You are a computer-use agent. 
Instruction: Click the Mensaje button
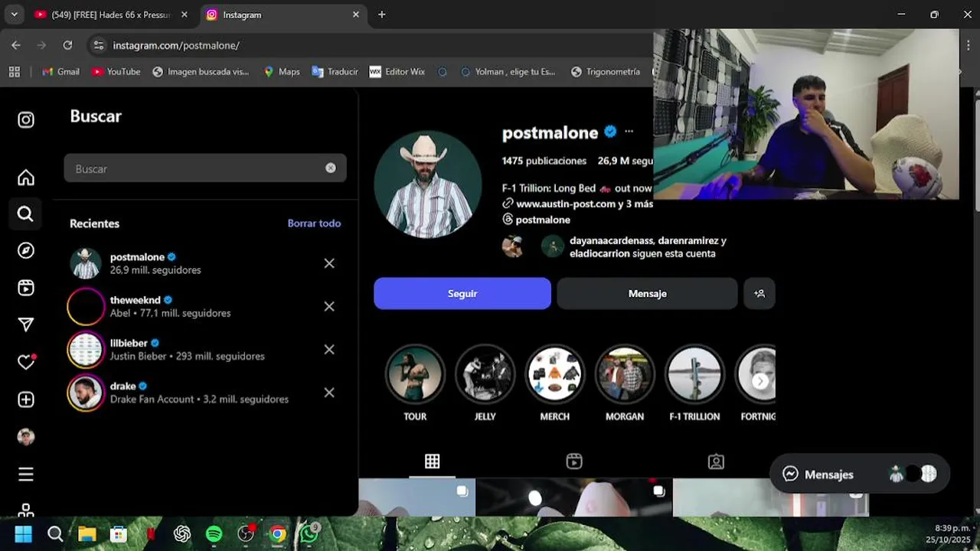click(647, 294)
